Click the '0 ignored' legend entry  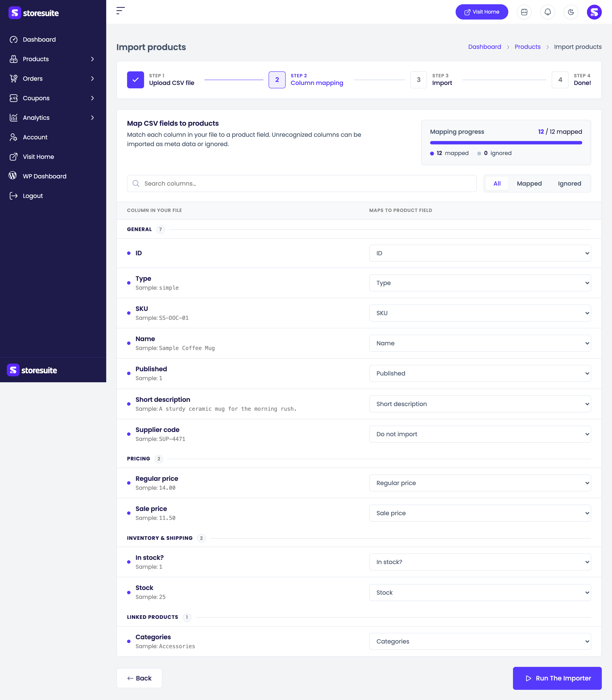tap(494, 153)
